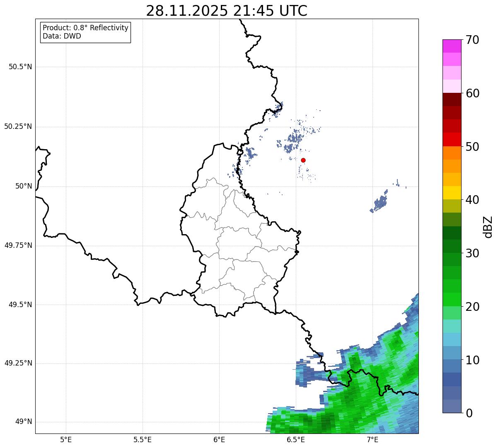Click the 49°N latitude label

pyautogui.click(x=24, y=421)
